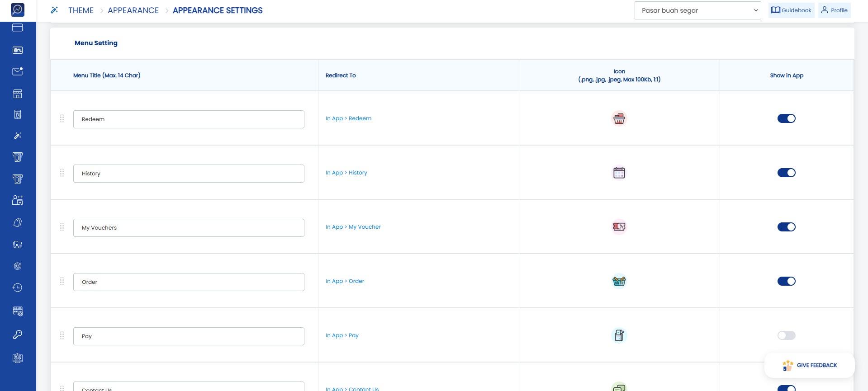Enable Show in App for Pay
The height and width of the screenshot is (391, 868).
tap(787, 335)
